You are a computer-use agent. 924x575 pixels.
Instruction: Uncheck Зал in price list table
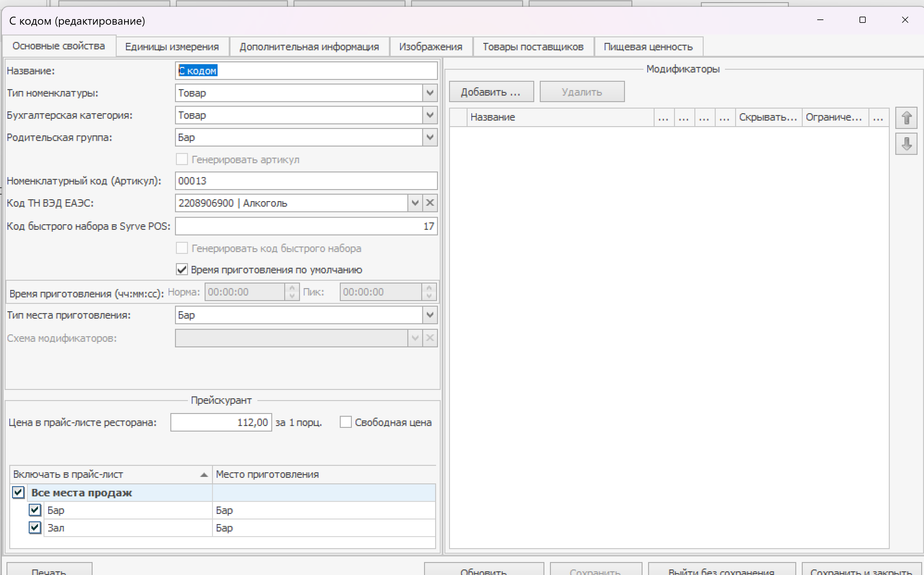[35, 527]
